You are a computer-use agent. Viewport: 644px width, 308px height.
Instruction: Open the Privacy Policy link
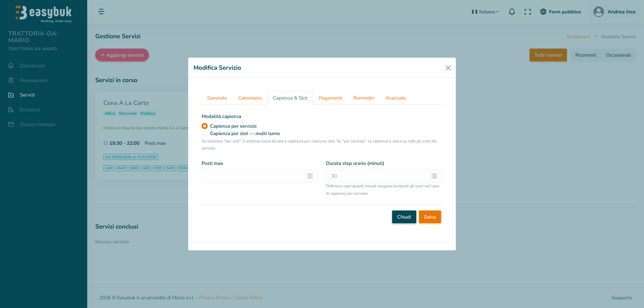(x=214, y=298)
